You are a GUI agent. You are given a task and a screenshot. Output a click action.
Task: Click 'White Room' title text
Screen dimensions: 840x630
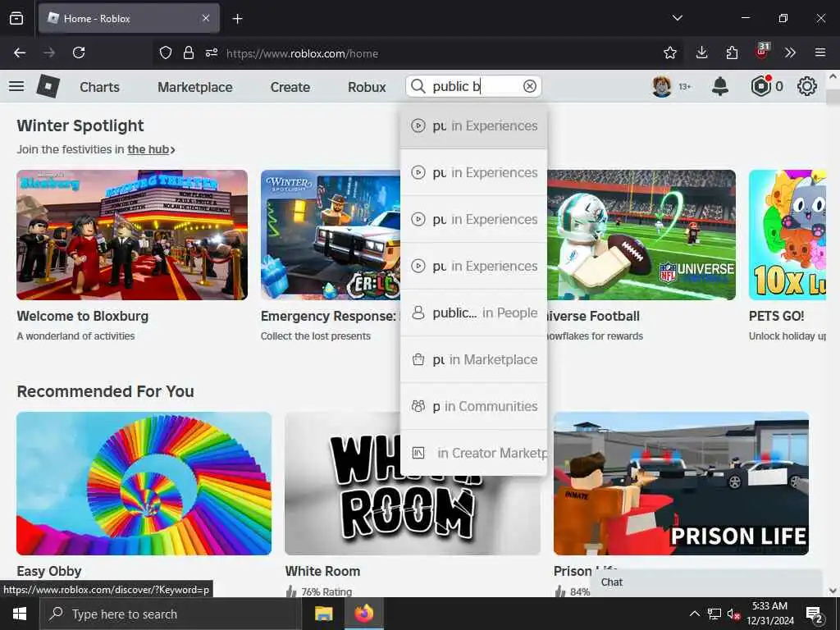click(322, 571)
